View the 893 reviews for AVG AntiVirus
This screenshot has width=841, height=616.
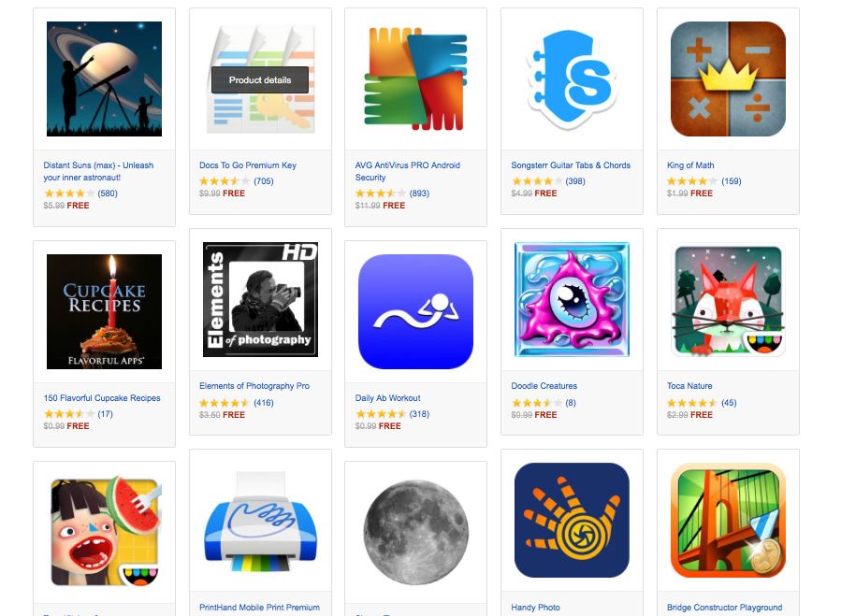point(419,193)
